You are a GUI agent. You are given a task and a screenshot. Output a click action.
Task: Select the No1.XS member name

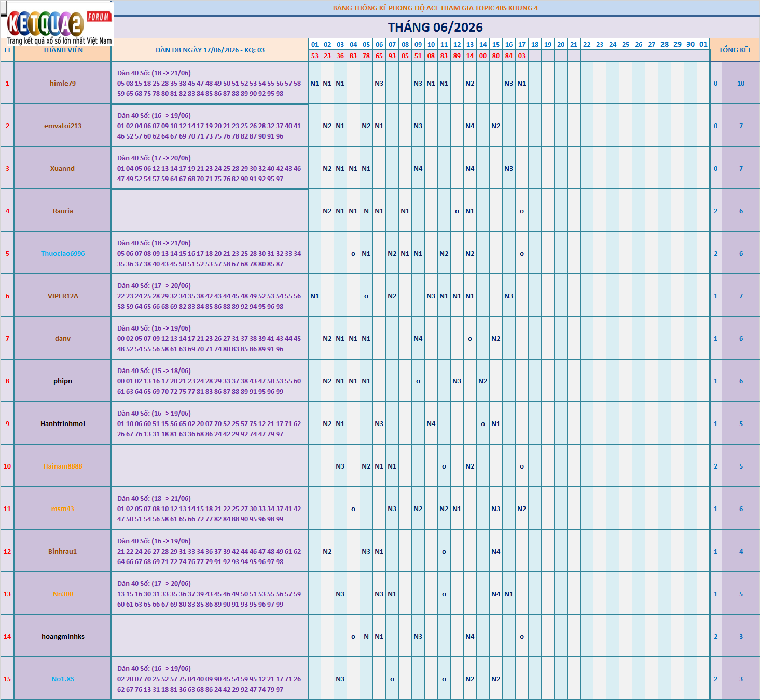coord(63,679)
